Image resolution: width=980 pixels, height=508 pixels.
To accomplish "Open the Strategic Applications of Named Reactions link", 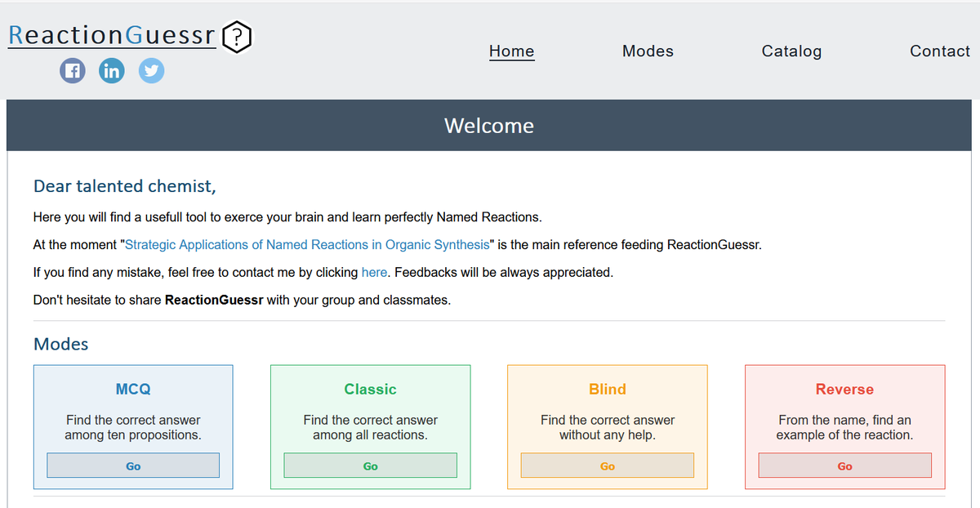I will click(x=307, y=244).
